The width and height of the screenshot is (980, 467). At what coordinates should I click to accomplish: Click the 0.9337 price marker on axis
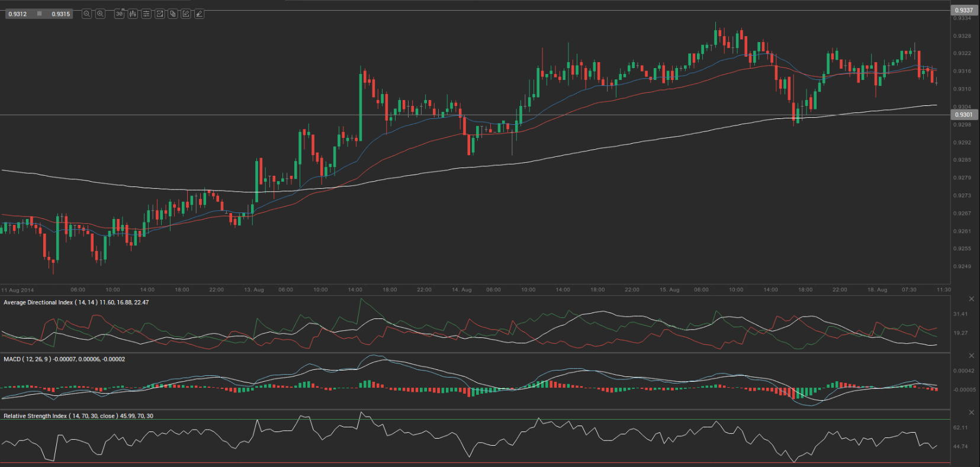click(x=963, y=10)
